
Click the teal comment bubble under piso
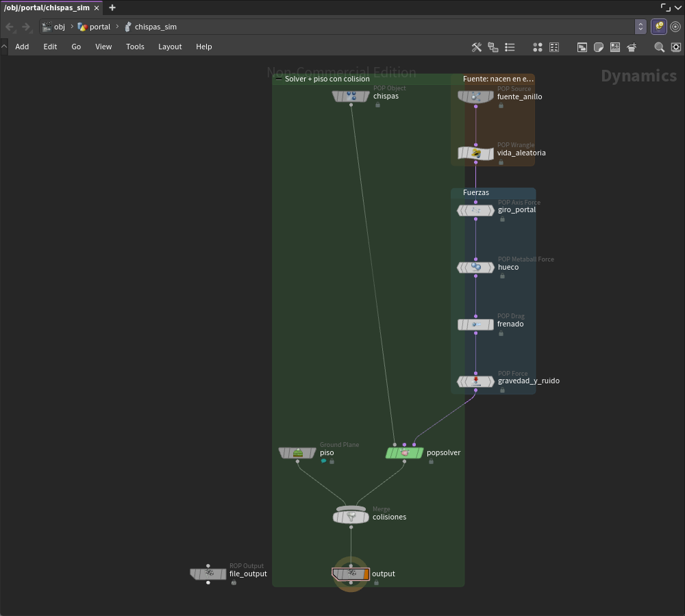click(323, 461)
